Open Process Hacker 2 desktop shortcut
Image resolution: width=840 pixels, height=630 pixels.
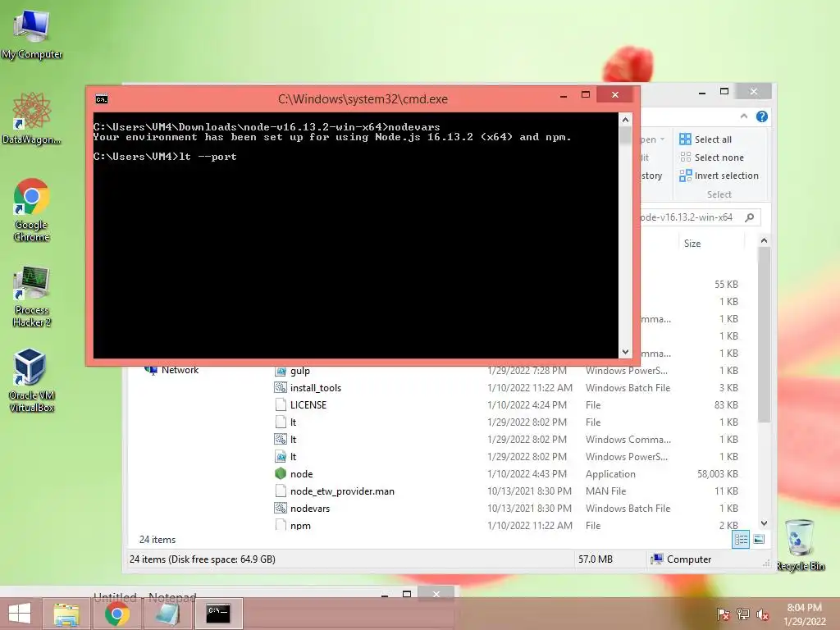point(32,295)
